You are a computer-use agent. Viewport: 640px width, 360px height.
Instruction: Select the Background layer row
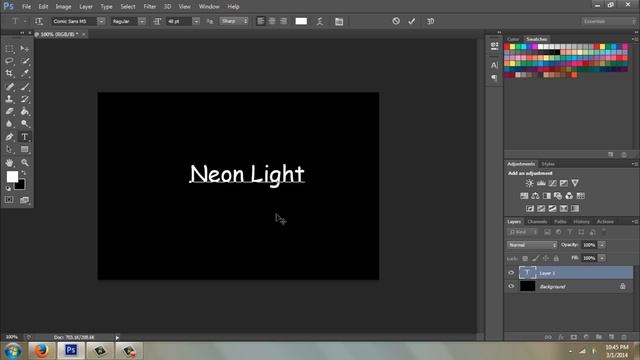(576, 287)
